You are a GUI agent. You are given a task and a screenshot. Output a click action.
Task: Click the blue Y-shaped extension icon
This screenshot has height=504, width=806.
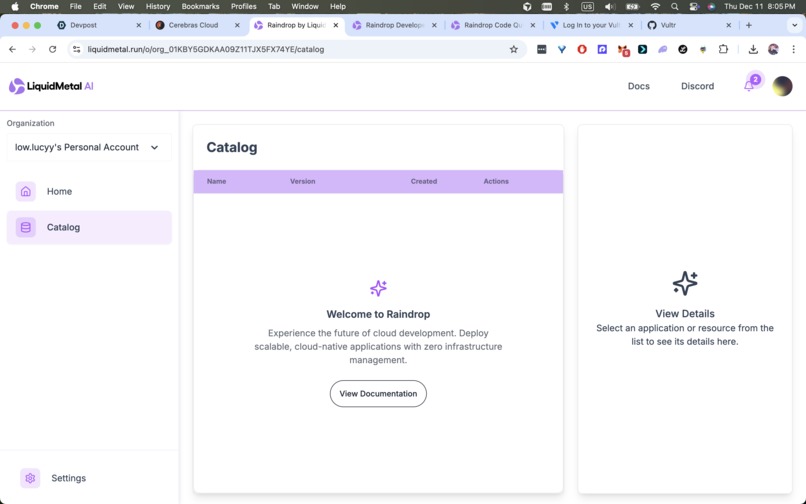pyautogui.click(x=562, y=49)
